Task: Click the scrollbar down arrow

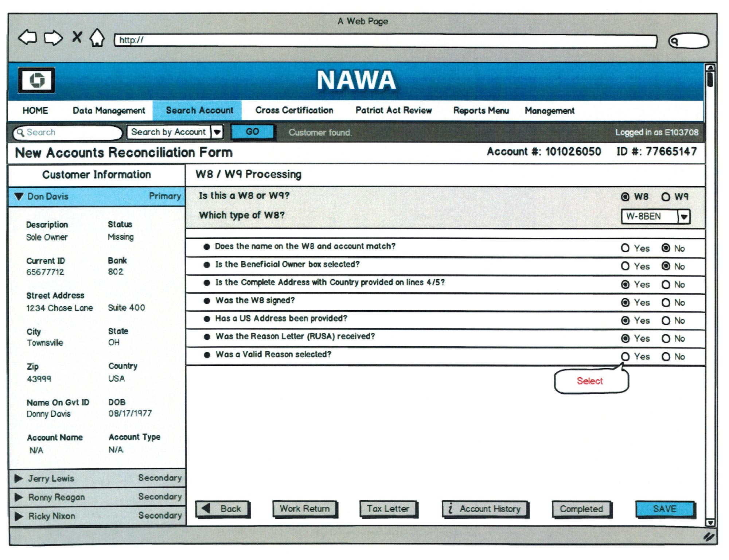Action: coord(710,522)
